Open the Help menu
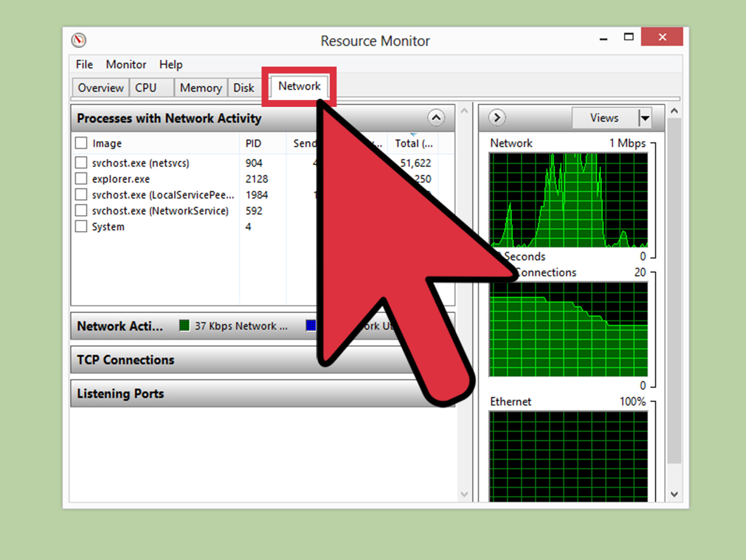 [171, 64]
